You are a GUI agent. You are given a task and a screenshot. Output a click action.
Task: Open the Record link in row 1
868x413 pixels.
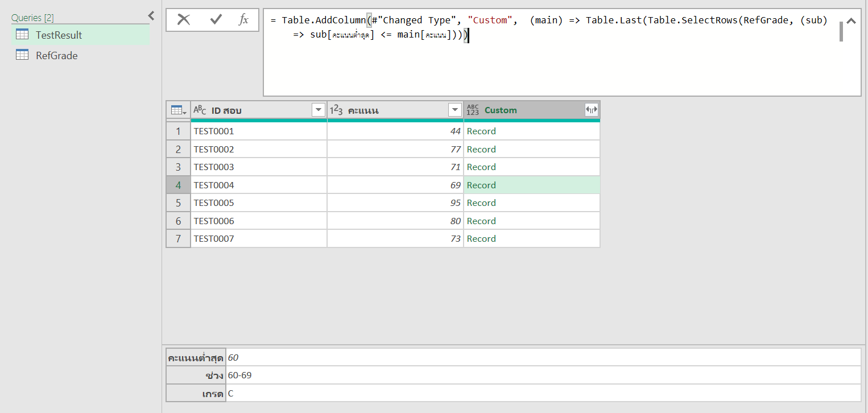481,131
